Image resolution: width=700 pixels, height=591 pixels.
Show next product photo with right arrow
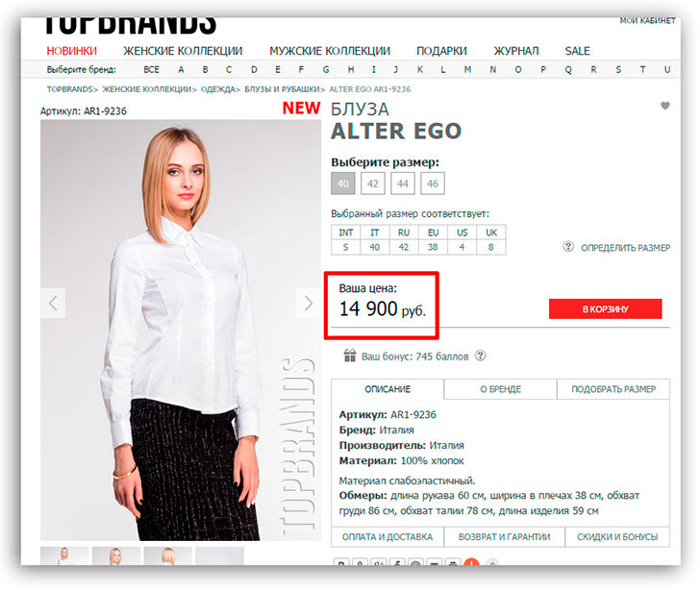tap(309, 304)
